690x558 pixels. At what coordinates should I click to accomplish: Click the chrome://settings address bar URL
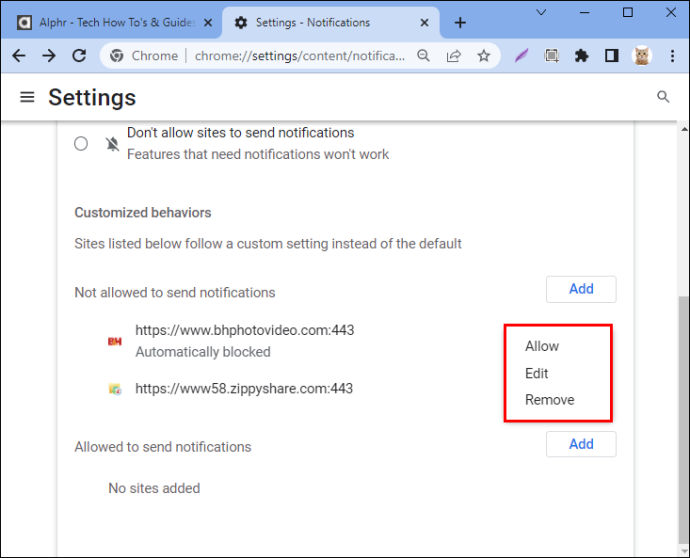point(300,56)
